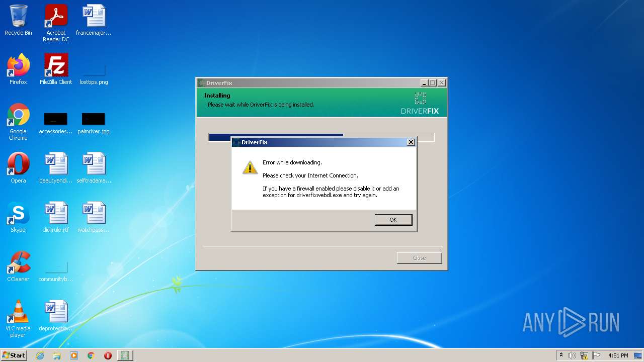Open the Recycle Bin desktop icon

click(x=18, y=21)
